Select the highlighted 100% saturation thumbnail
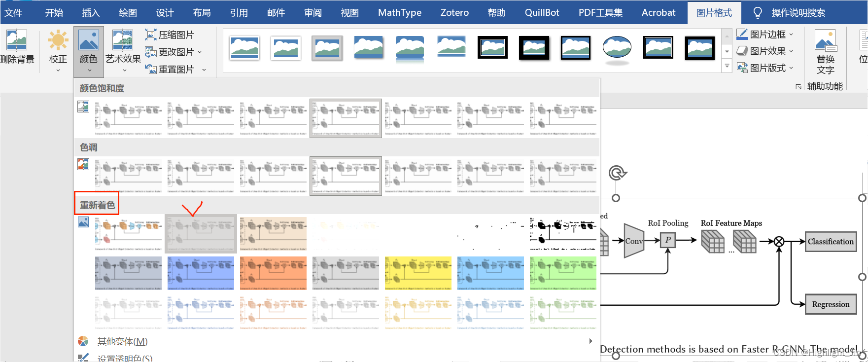 coord(346,118)
